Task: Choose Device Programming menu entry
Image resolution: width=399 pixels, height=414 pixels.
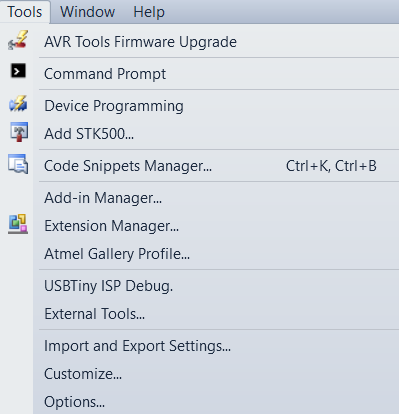Action: (217, 106)
